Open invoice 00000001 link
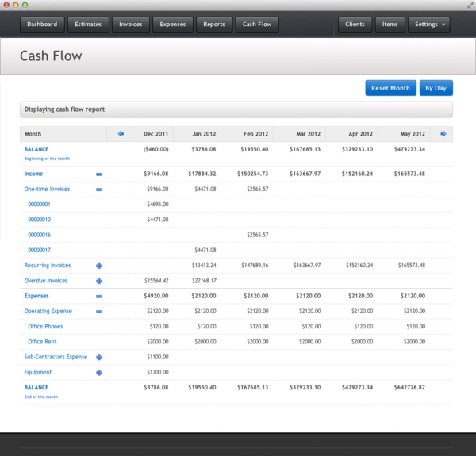 (x=40, y=205)
